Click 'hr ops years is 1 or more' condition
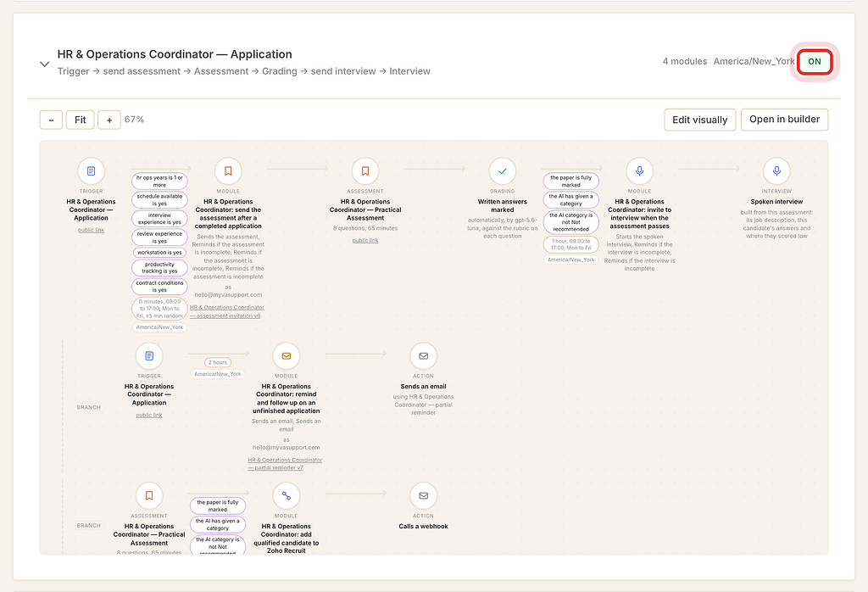The width and height of the screenshot is (868, 592). point(159,182)
